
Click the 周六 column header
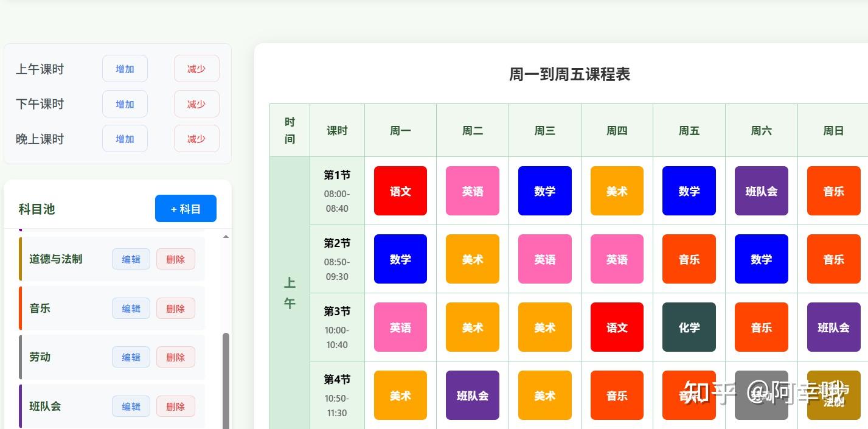tap(761, 130)
